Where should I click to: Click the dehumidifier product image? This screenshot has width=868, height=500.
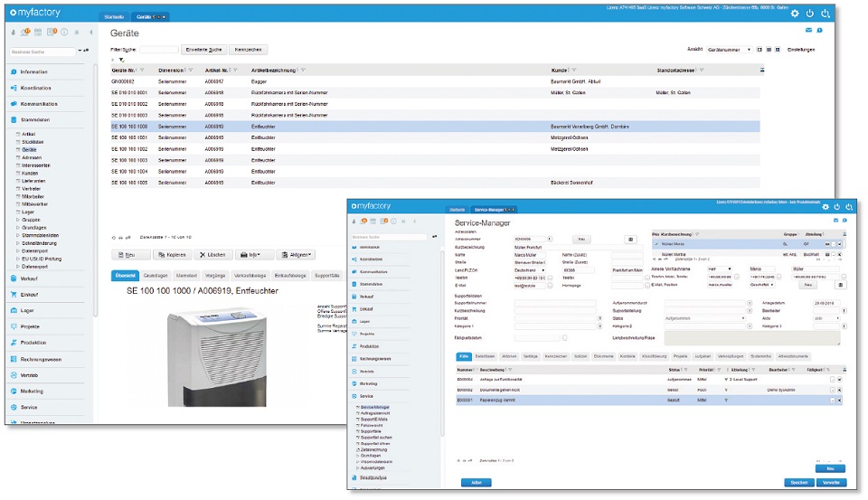tap(217, 358)
